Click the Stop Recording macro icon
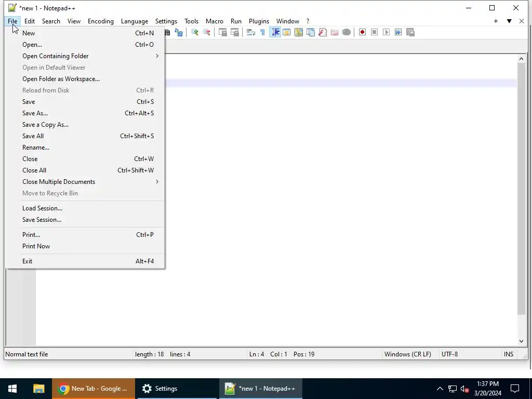This screenshot has height=399, width=532. coord(374,32)
